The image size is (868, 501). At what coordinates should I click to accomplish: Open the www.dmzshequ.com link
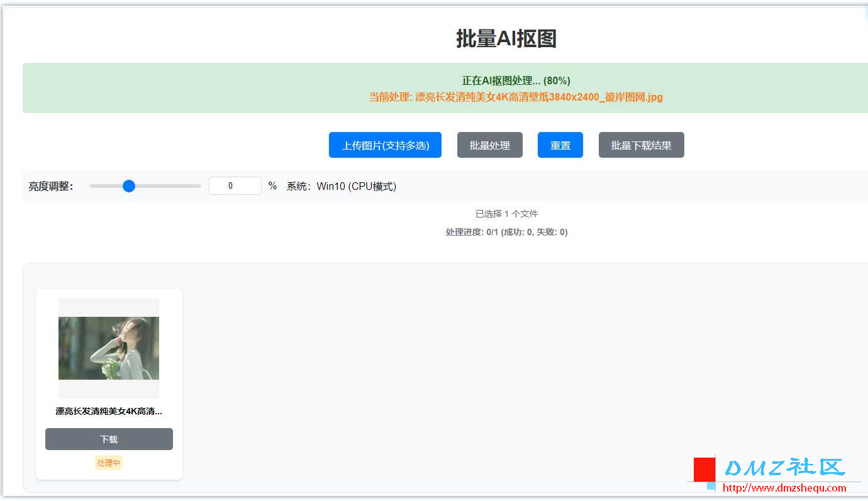tap(784, 488)
